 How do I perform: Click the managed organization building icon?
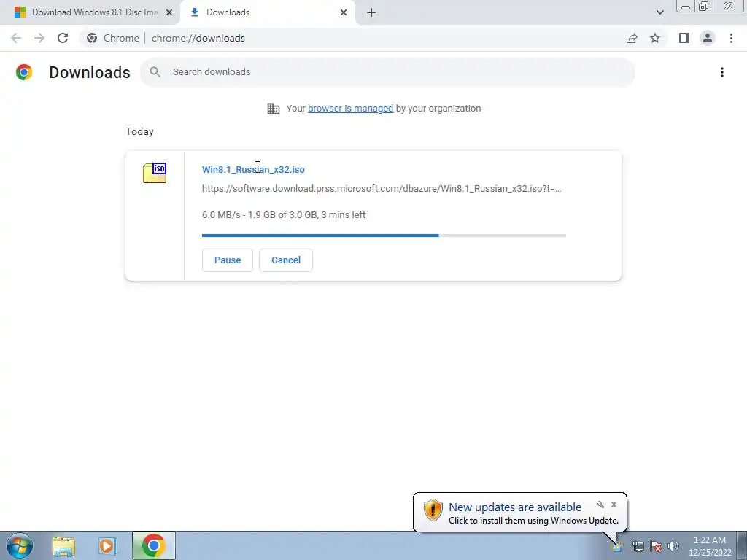tap(274, 109)
